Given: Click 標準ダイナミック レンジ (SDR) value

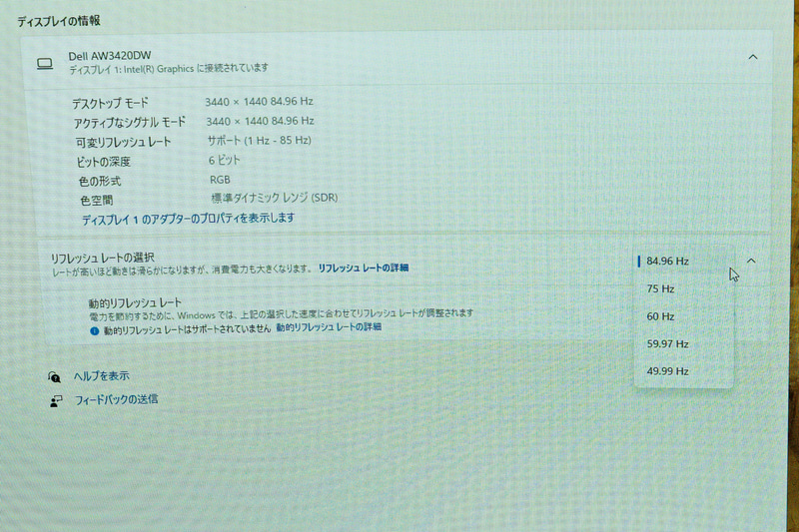Looking at the screenshot, I should [274, 198].
